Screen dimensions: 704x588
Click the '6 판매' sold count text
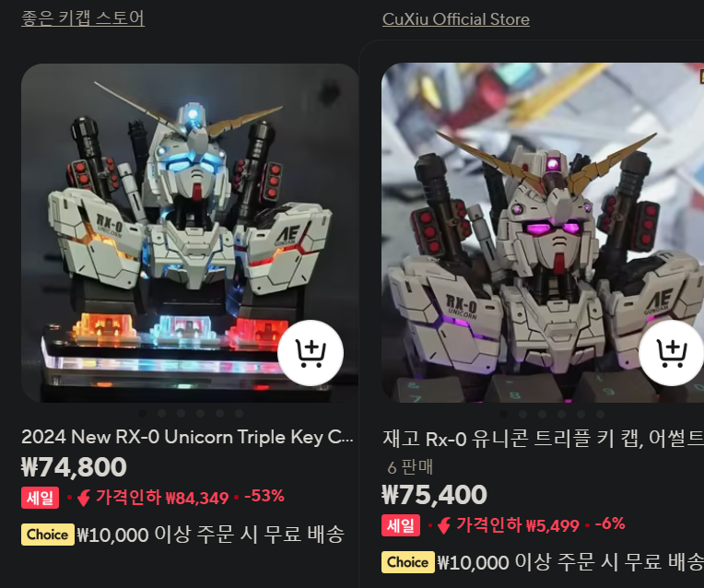click(410, 467)
